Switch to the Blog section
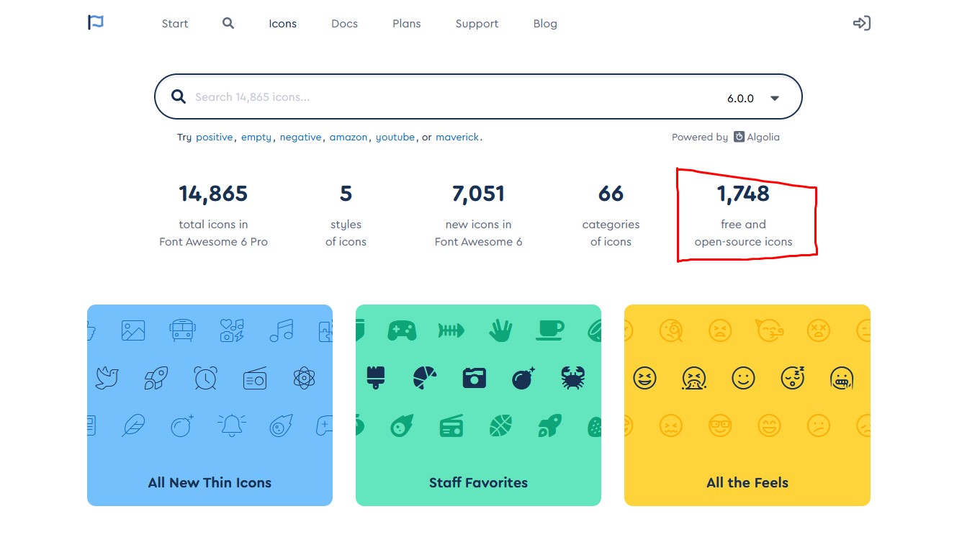This screenshot has width=980, height=545. [x=544, y=23]
